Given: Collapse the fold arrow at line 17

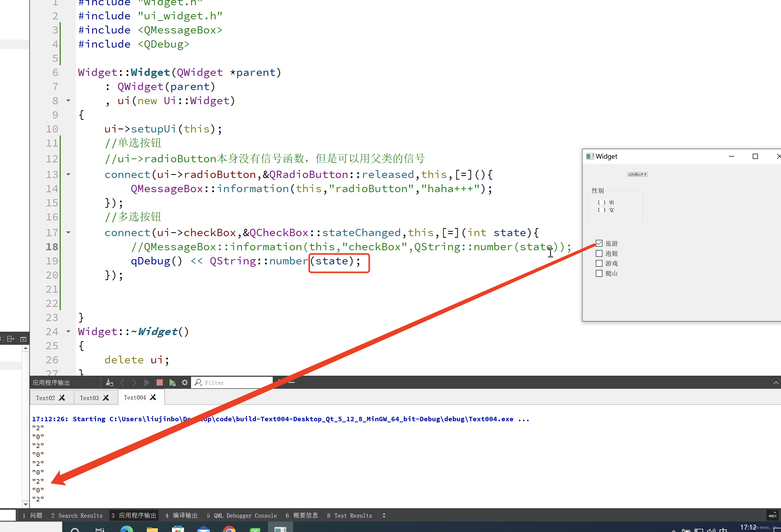Looking at the screenshot, I should pos(68,232).
